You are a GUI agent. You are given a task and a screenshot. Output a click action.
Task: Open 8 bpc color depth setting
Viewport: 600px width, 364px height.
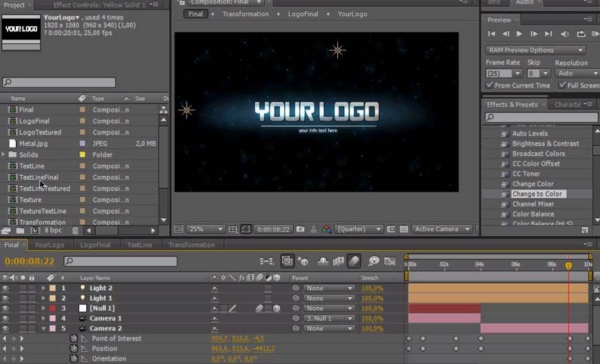tap(53, 230)
